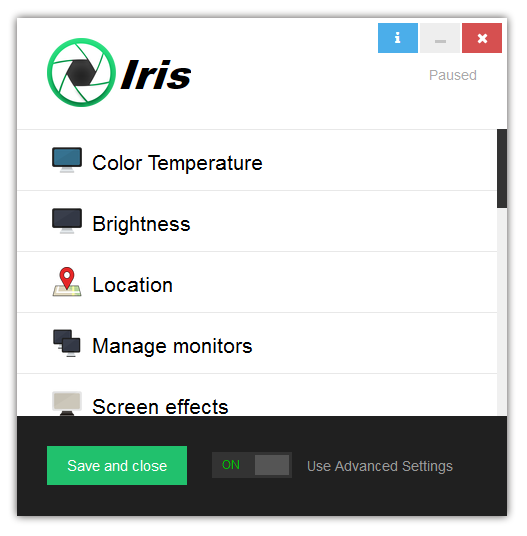Open the blue info button
The height and width of the screenshot is (536, 527).
coord(397,38)
